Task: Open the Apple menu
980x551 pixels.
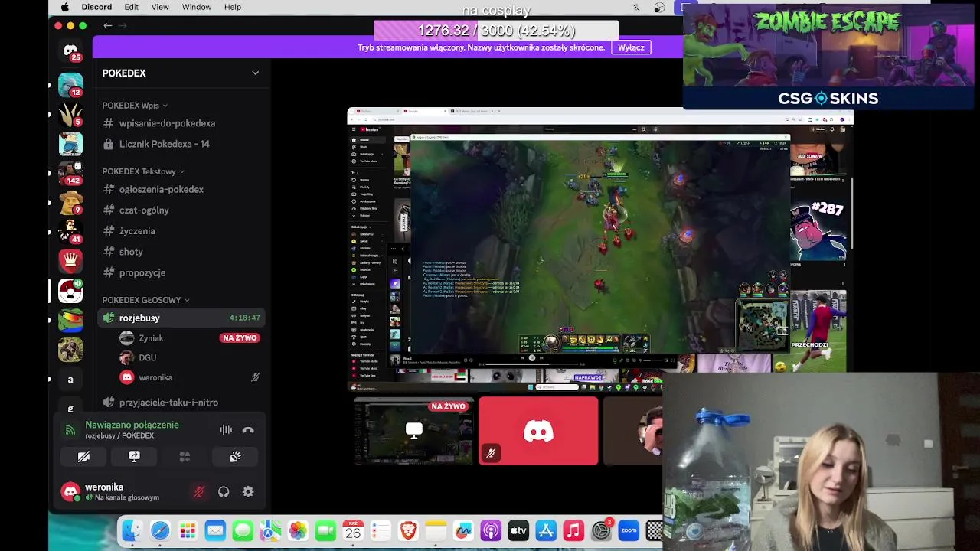Action: pyautogui.click(x=64, y=7)
